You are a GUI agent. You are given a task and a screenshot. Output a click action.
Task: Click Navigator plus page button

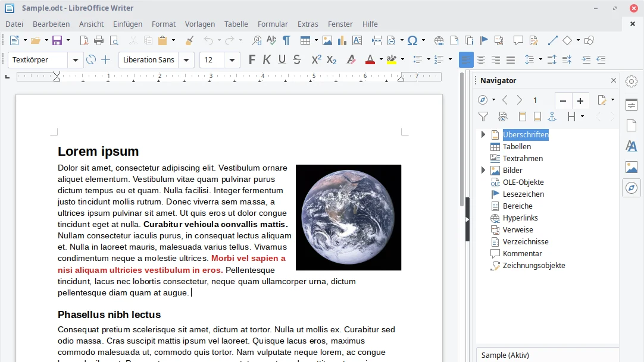click(580, 101)
